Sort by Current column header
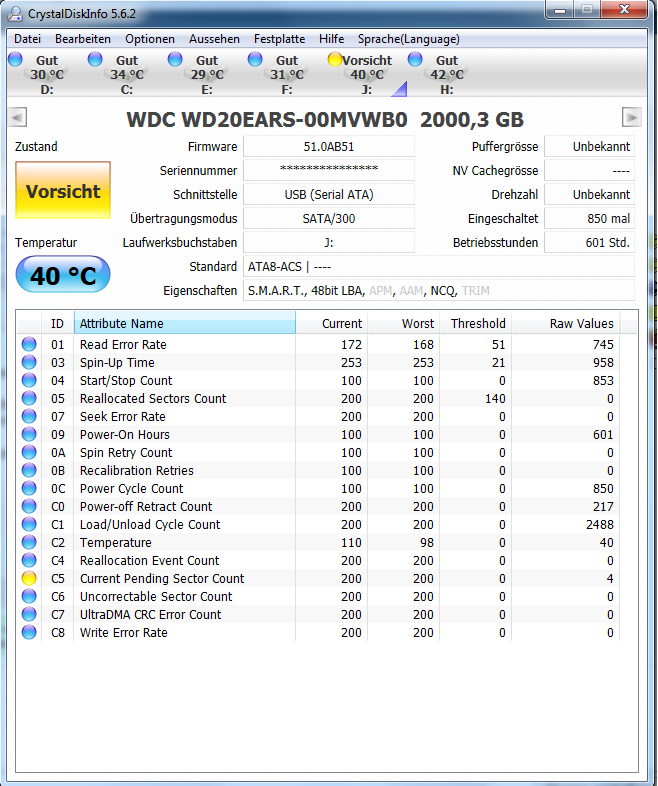The width and height of the screenshot is (658, 786). coord(332,323)
